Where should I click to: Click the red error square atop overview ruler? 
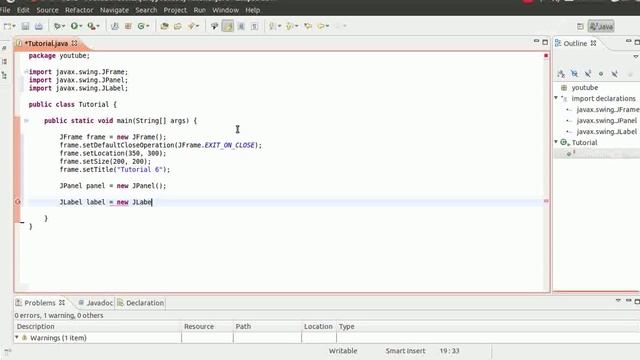click(546, 56)
